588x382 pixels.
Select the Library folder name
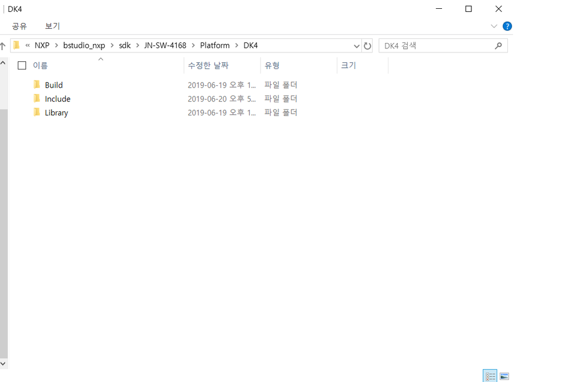tap(57, 113)
